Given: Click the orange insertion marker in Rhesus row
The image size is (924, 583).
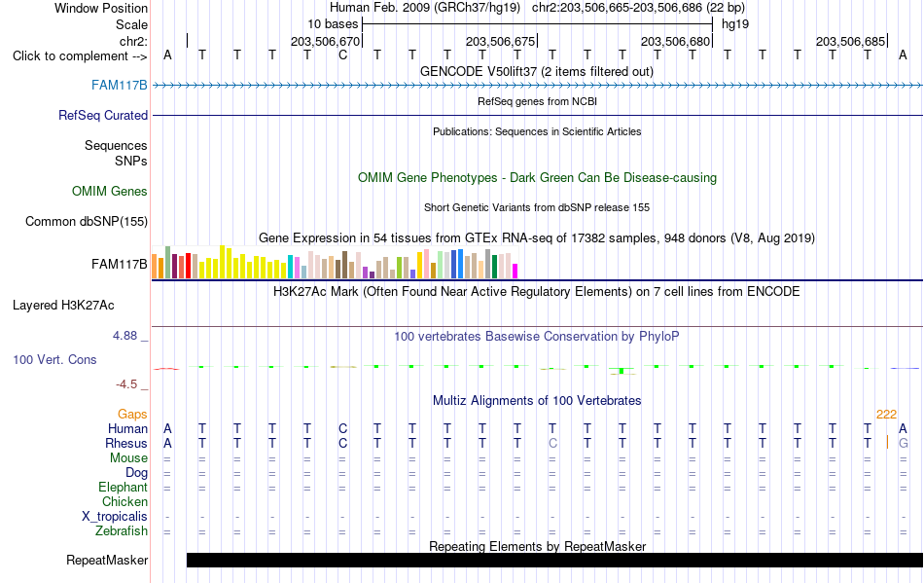Looking at the screenshot, I should (x=887, y=442).
